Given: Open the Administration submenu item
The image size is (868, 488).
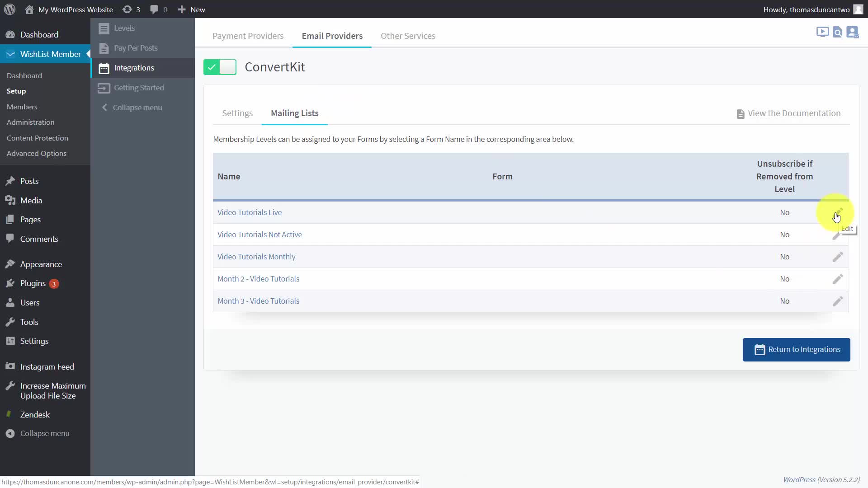Looking at the screenshot, I should tap(31, 122).
